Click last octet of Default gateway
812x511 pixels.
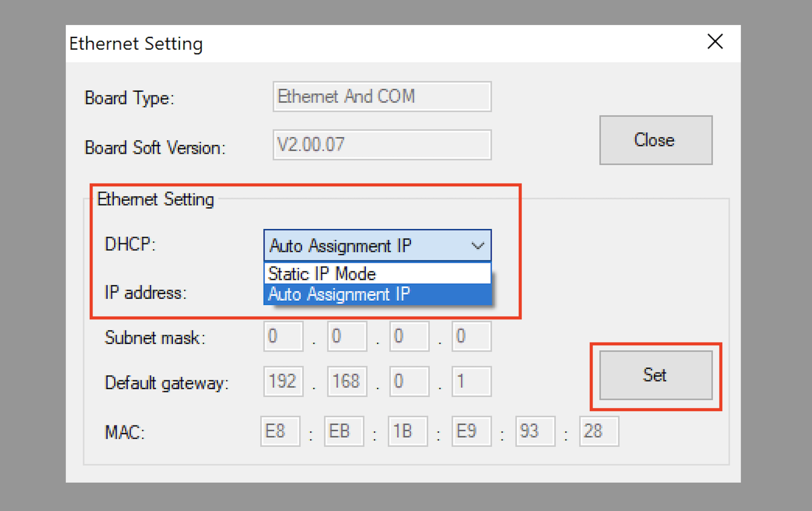(471, 382)
